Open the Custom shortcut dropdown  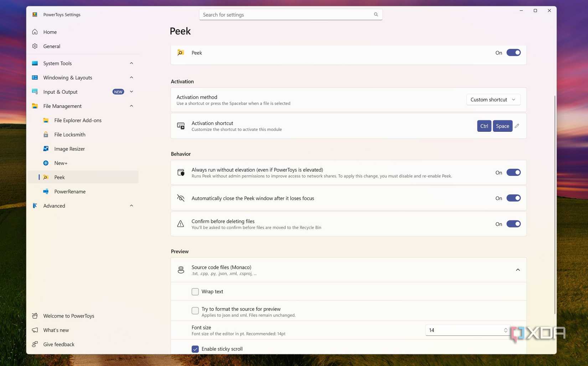point(493,99)
